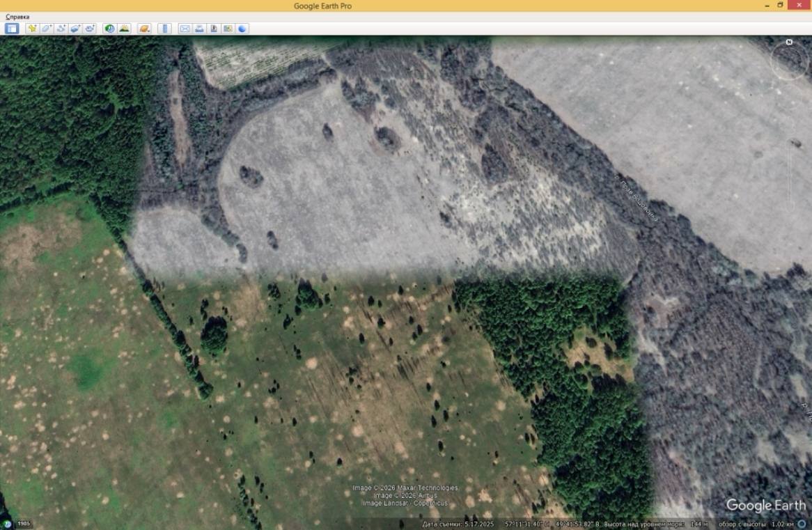Click the Print icon
Viewport: 812px width, 530px height.
click(x=199, y=29)
